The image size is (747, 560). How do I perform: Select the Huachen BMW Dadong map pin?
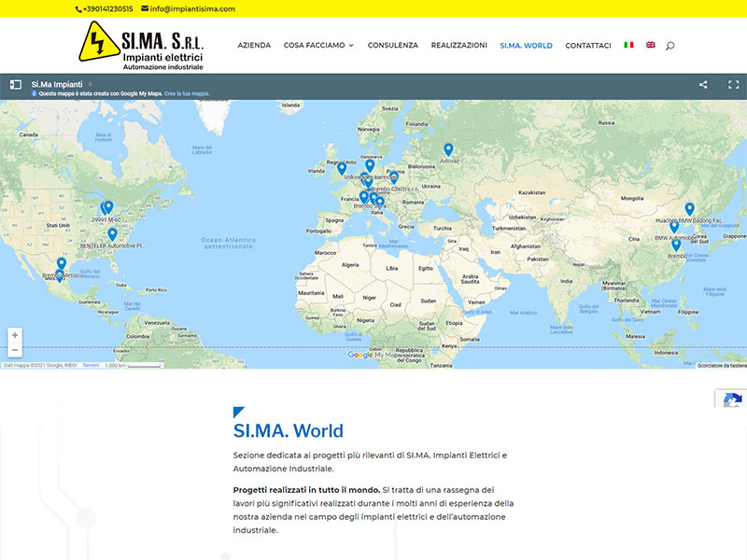[x=690, y=209]
